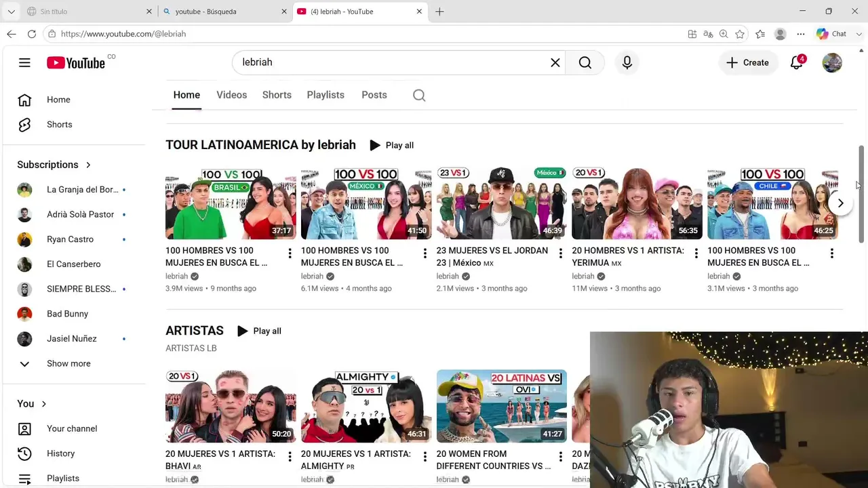The height and width of the screenshot is (488, 868).
Task: Open the notifications bell
Action: coord(797,62)
